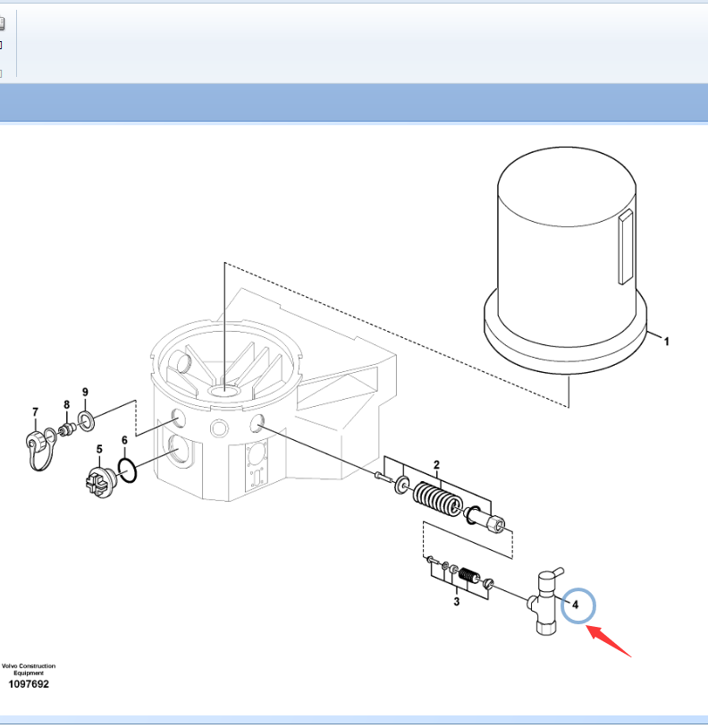Click callout number 2 above the large spring

tap(436, 464)
